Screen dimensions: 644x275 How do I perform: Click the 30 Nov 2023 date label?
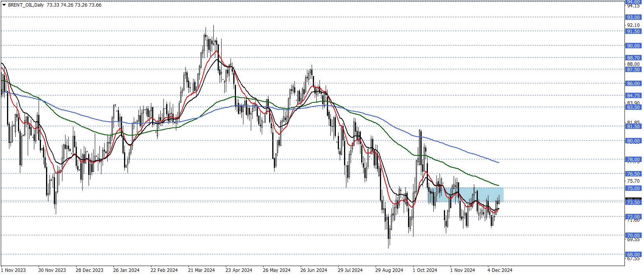coord(52,270)
